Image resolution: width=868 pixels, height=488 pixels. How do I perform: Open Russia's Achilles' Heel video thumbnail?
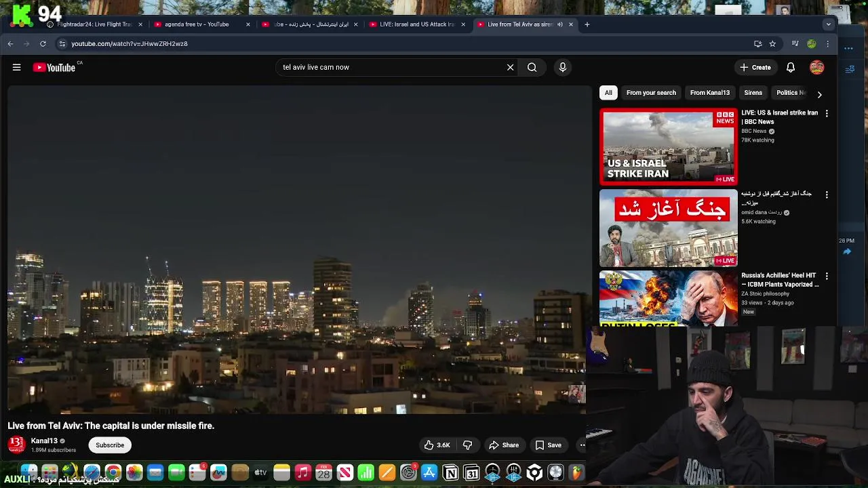pos(668,298)
